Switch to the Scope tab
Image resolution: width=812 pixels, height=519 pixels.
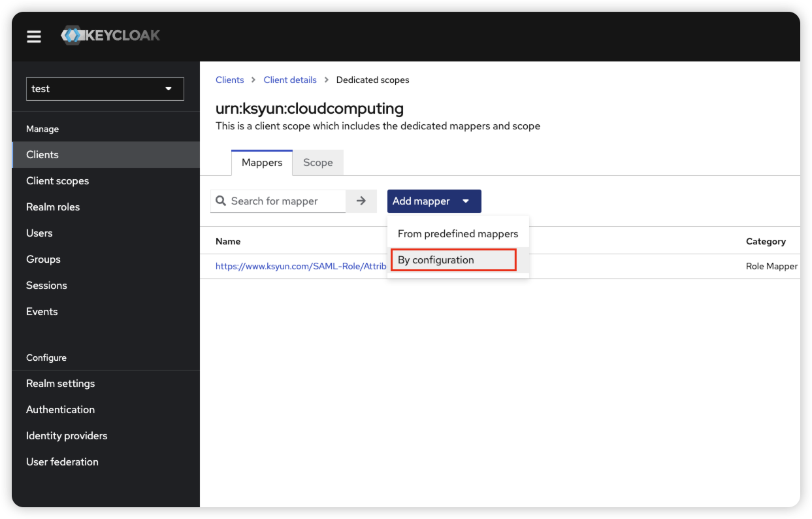tap(317, 163)
